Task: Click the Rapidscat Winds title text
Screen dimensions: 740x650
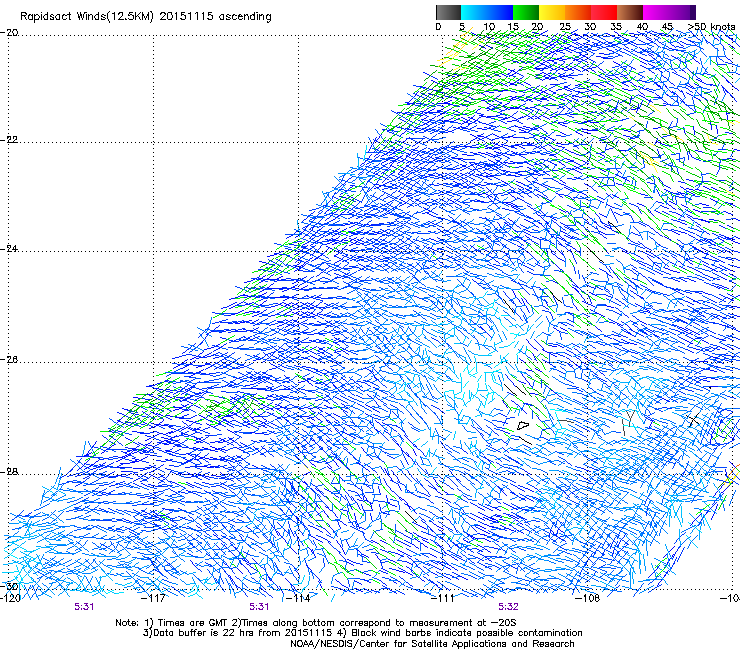Action: point(146,17)
